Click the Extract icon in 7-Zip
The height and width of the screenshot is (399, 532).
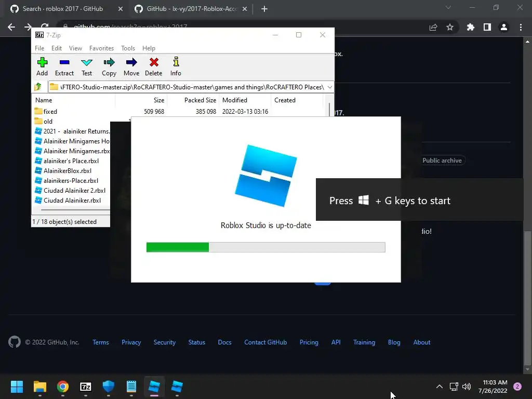[x=64, y=66]
